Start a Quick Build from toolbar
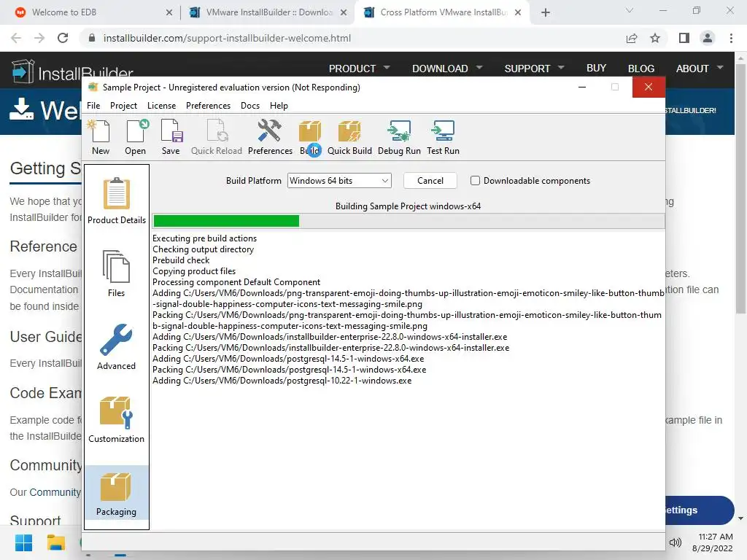The image size is (747, 560). point(349,138)
